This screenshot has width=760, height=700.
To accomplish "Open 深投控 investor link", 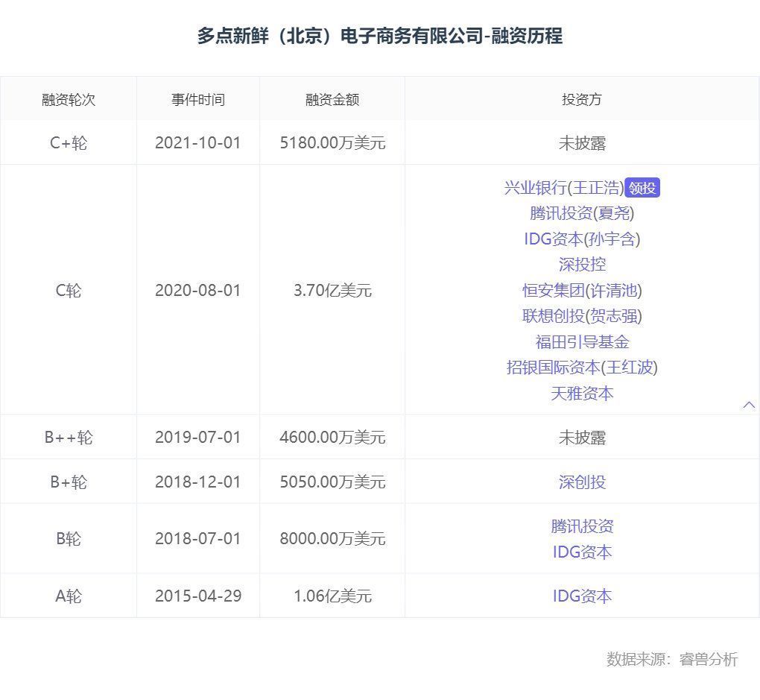I will [582, 265].
